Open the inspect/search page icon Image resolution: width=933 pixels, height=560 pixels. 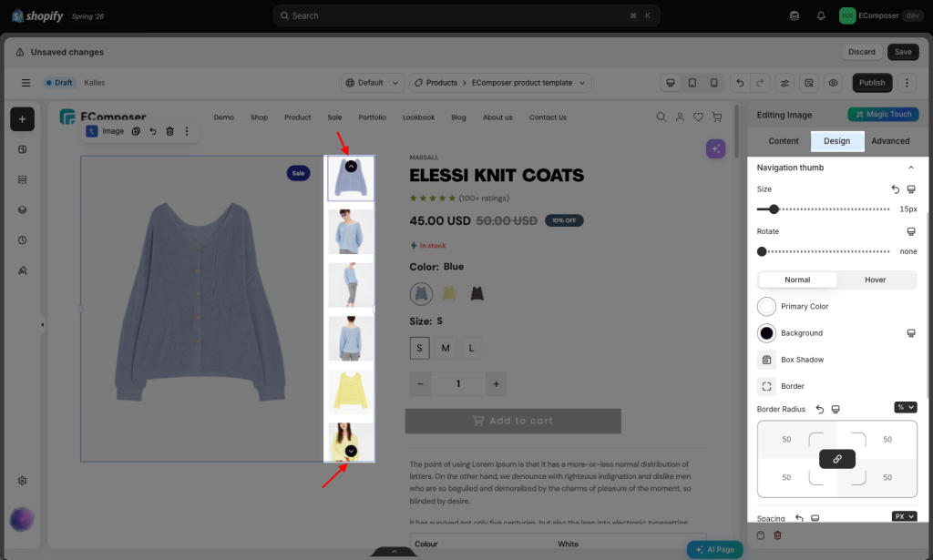(x=809, y=83)
